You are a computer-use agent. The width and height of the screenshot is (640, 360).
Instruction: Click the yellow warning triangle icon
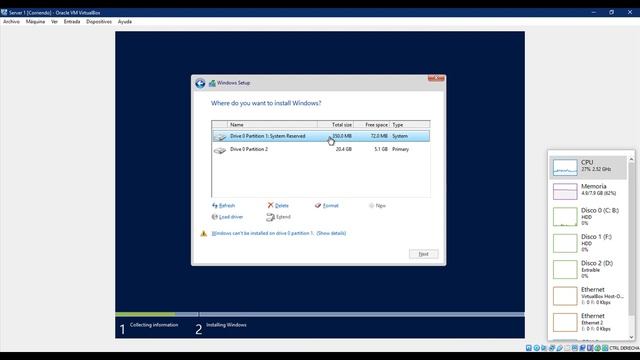(204, 233)
